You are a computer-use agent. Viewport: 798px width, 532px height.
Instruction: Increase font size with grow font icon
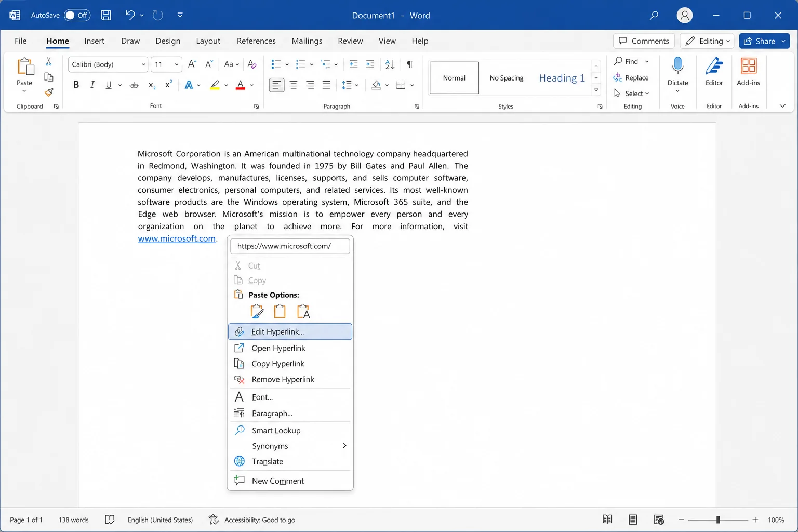click(192, 64)
